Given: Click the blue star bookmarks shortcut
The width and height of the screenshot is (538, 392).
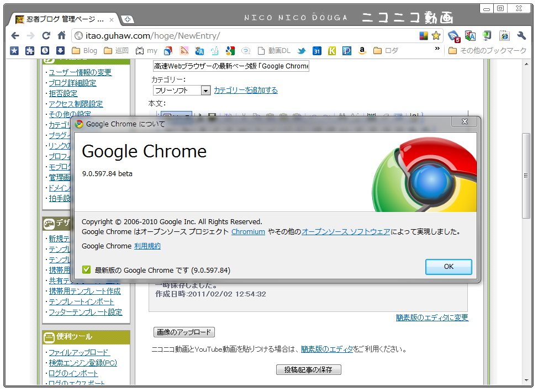Looking at the screenshot, I should [x=14, y=51].
